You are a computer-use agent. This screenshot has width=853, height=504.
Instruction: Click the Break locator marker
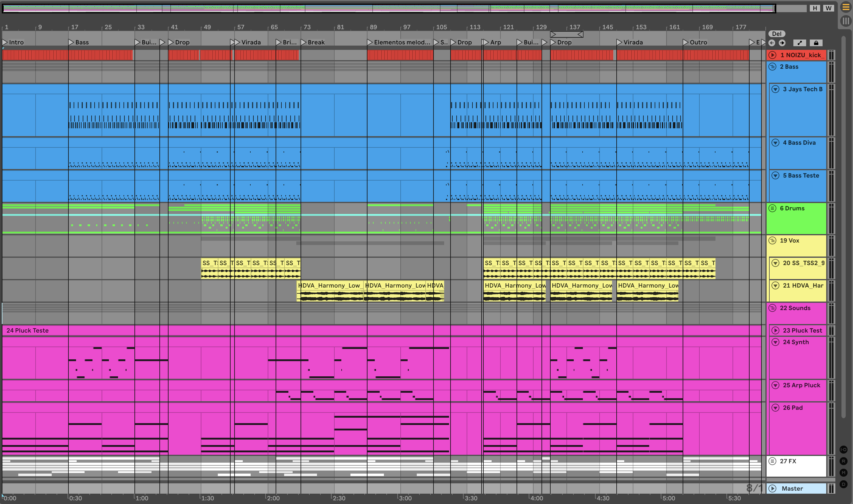304,42
